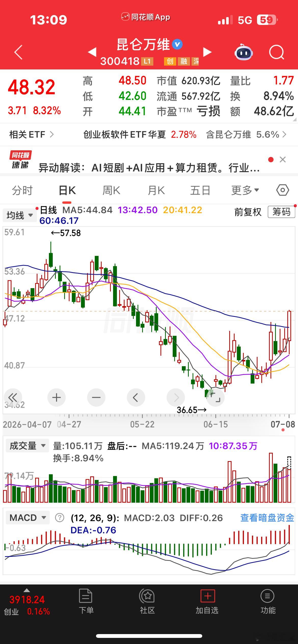Switch to next stock with right triangle

[207, 52]
